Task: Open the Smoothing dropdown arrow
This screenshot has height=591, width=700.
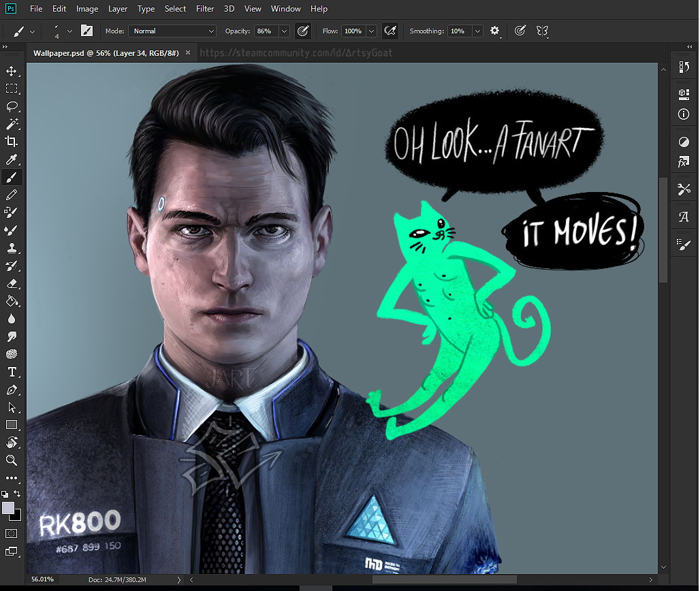Action: click(477, 31)
